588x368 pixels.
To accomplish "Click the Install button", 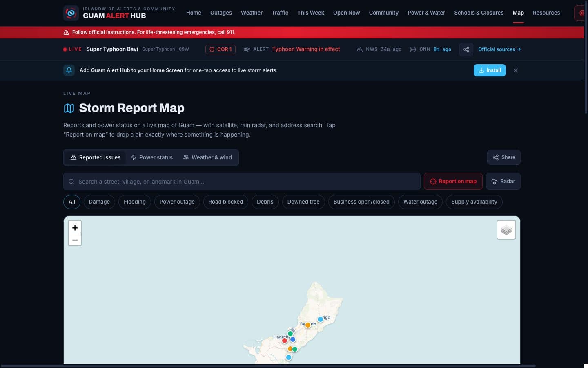I will pyautogui.click(x=490, y=70).
